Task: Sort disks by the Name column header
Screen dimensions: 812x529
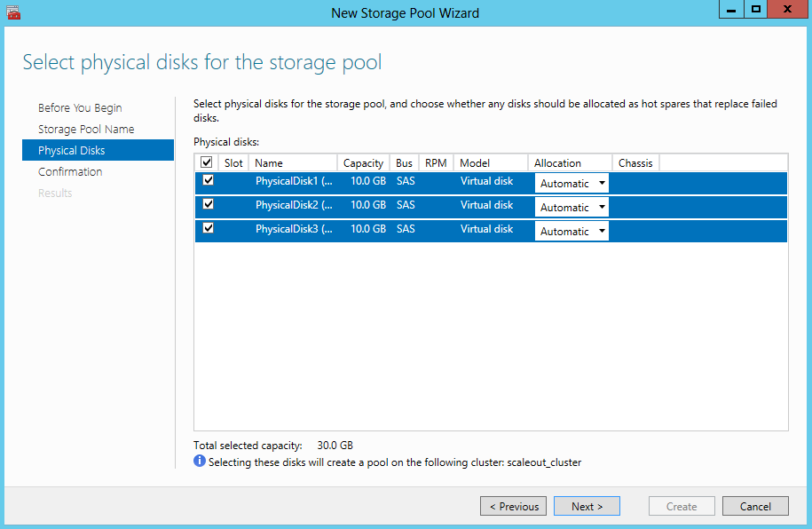Action: tap(293, 162)
